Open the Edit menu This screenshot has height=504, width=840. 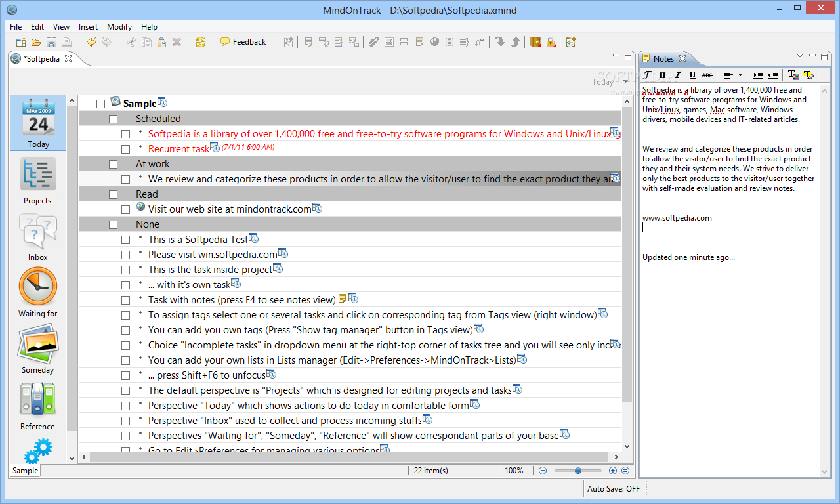[37, 27]
